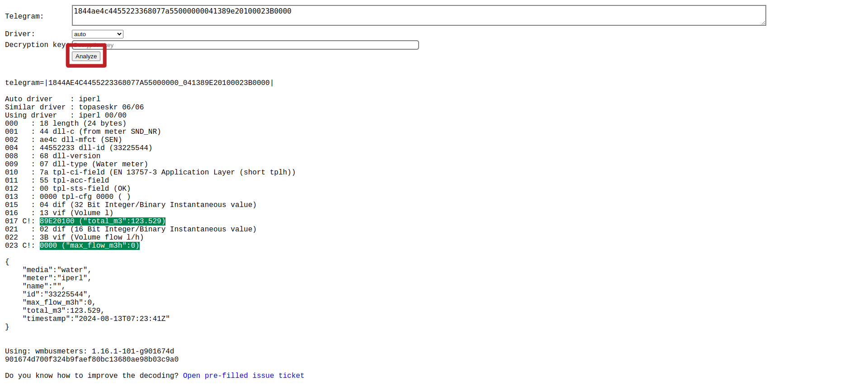This screenshot has width=868, height=386.
Task: Click the Telegram field label
Action: point(24,16)
